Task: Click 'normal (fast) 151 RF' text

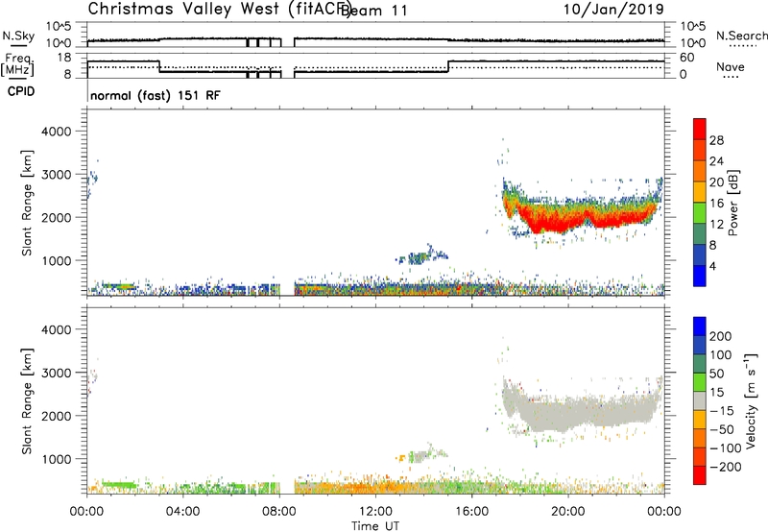Action: [x=156, y=95]
